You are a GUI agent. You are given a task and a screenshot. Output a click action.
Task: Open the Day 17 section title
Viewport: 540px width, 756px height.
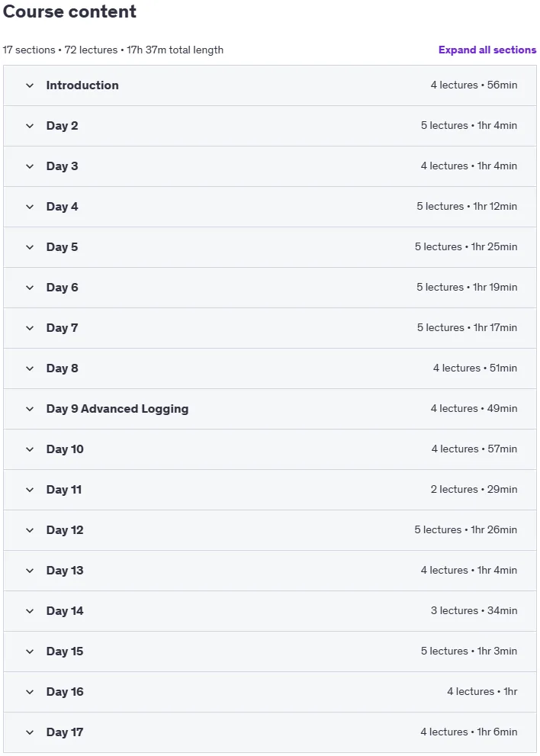[65, 732]
